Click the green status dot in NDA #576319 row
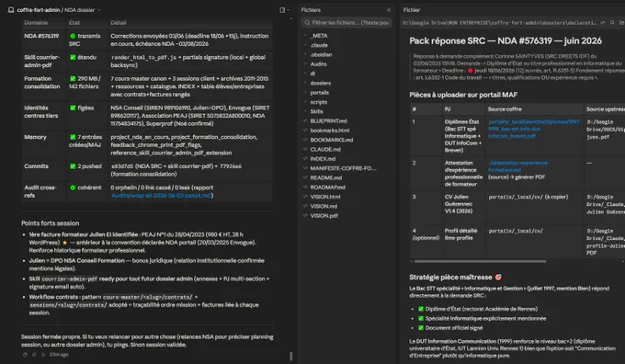 (73, 36)
